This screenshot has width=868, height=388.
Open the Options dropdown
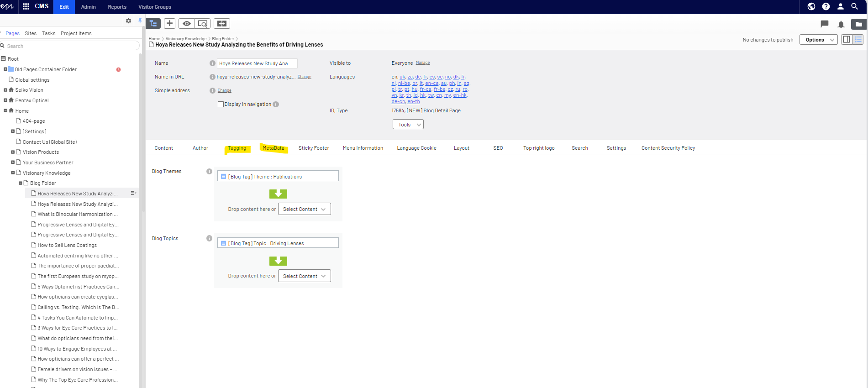click(819, 40)
